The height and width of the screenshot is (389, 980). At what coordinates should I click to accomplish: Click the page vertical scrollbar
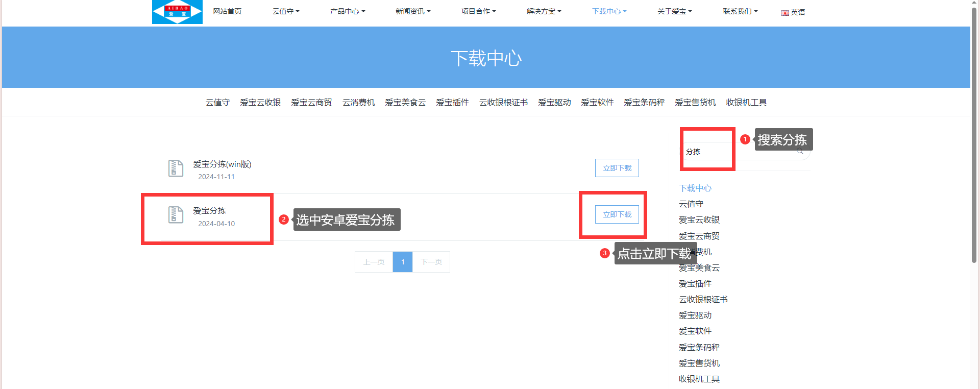coord(974,133)
